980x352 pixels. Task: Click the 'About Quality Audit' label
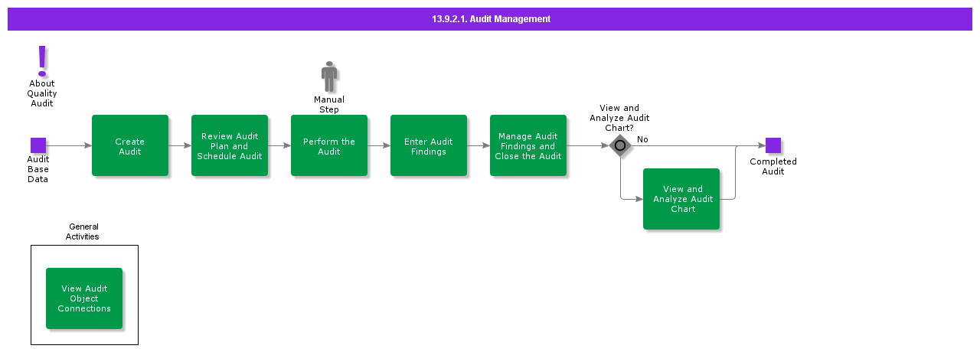pyautogui.click(x=42, y=93)
